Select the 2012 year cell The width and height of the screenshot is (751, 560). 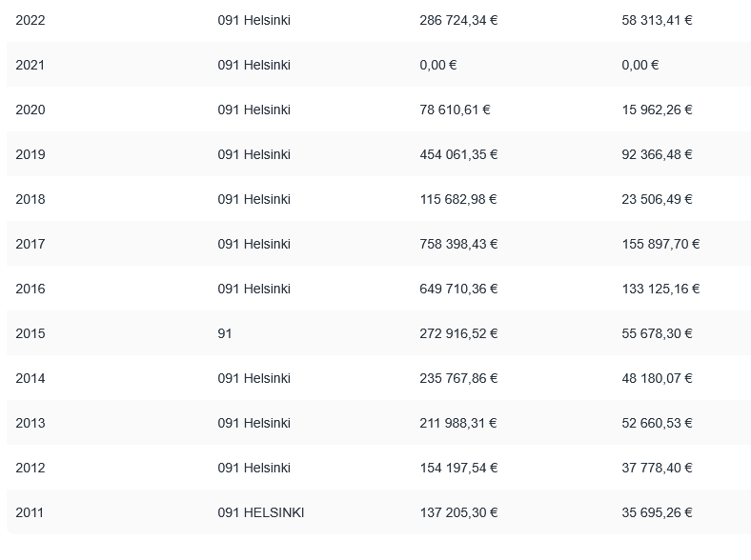[30, 468]
